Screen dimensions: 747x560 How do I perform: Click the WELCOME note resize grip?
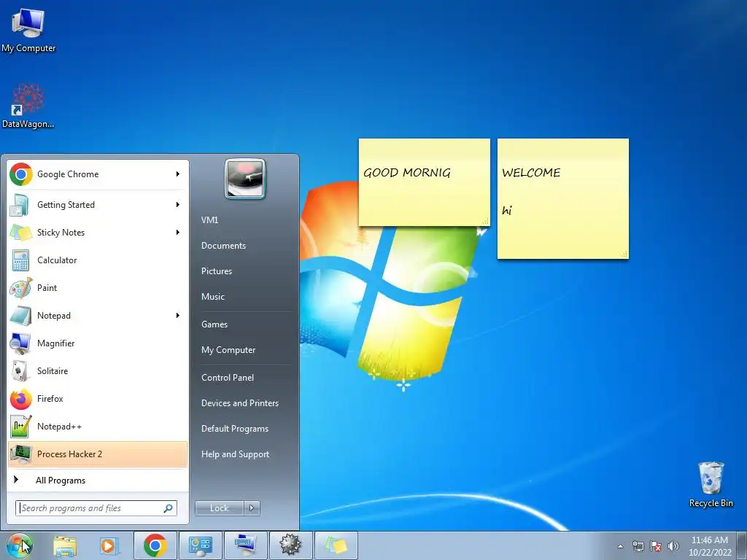[x=624, y=254]
